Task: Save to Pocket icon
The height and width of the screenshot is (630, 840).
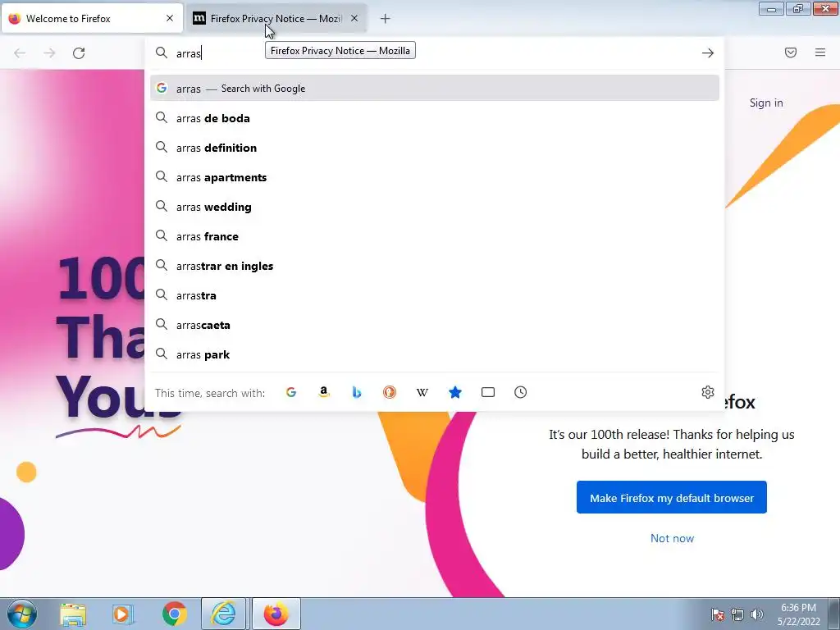Action: coord(791,52)
